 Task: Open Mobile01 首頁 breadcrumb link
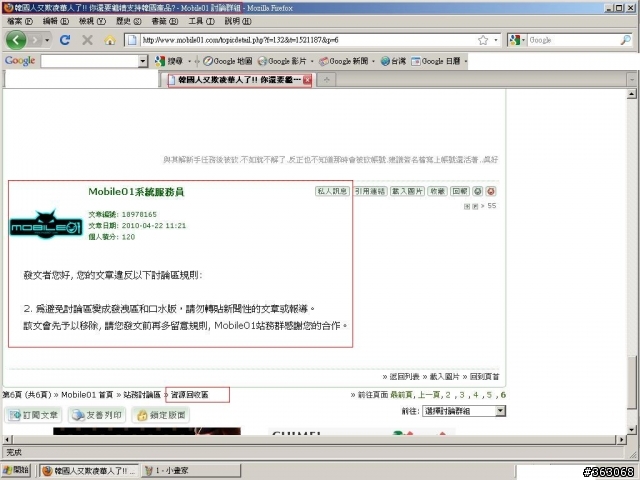[87, 395]
